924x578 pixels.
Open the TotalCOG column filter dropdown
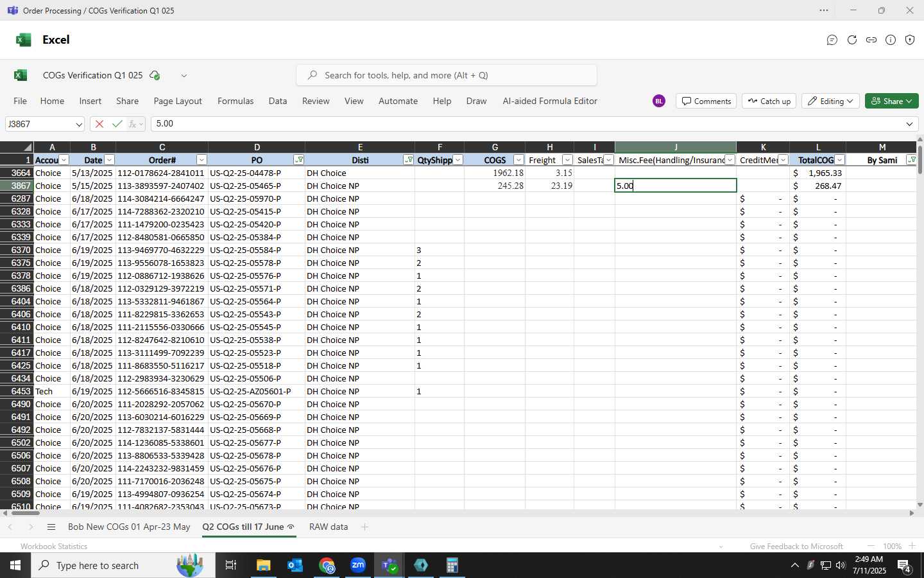[x=839, y=160]
